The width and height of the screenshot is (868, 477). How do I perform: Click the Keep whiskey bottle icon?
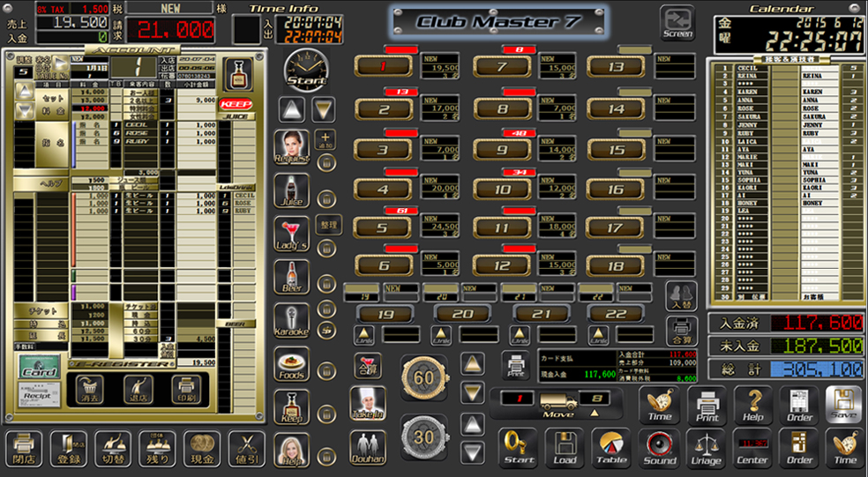(292, 407)
